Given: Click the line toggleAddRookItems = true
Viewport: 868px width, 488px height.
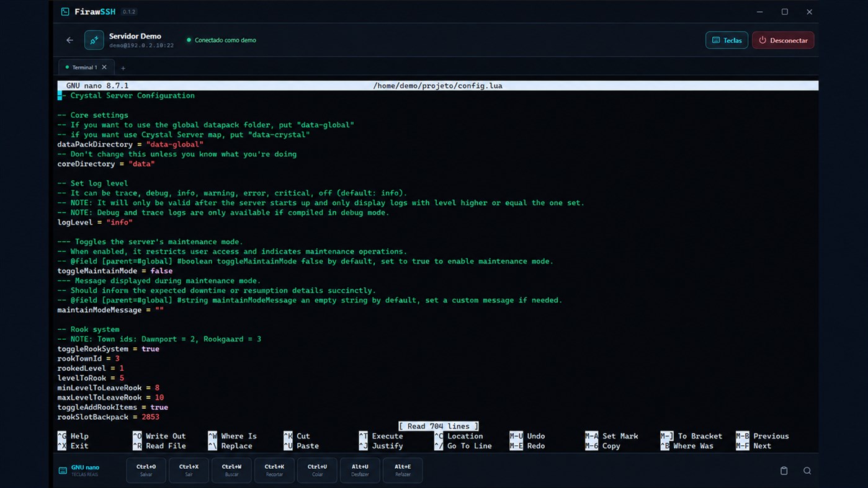Looking at the screenshot, I should 113,407.
